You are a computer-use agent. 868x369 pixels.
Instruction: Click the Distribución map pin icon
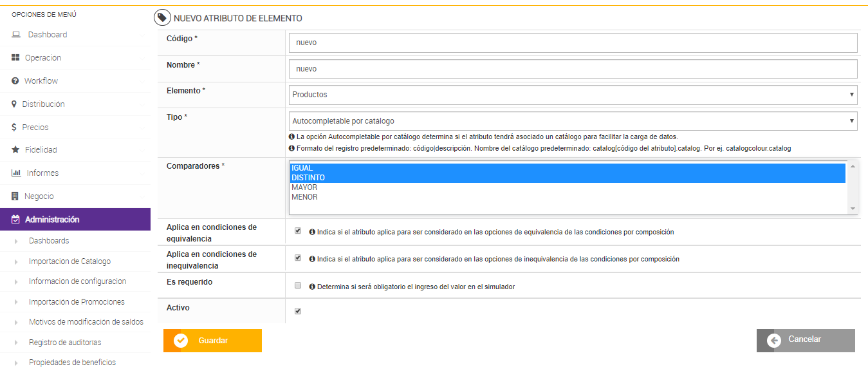14,104
